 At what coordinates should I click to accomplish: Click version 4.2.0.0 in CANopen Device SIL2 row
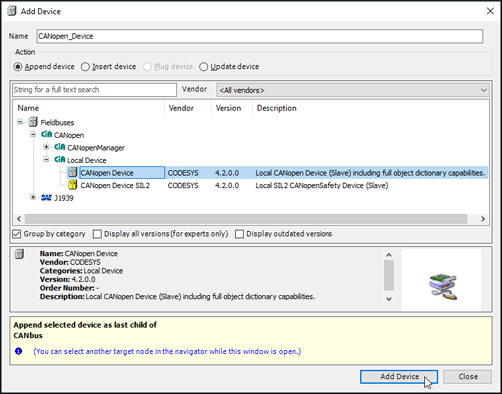click(x=227, y=185)
